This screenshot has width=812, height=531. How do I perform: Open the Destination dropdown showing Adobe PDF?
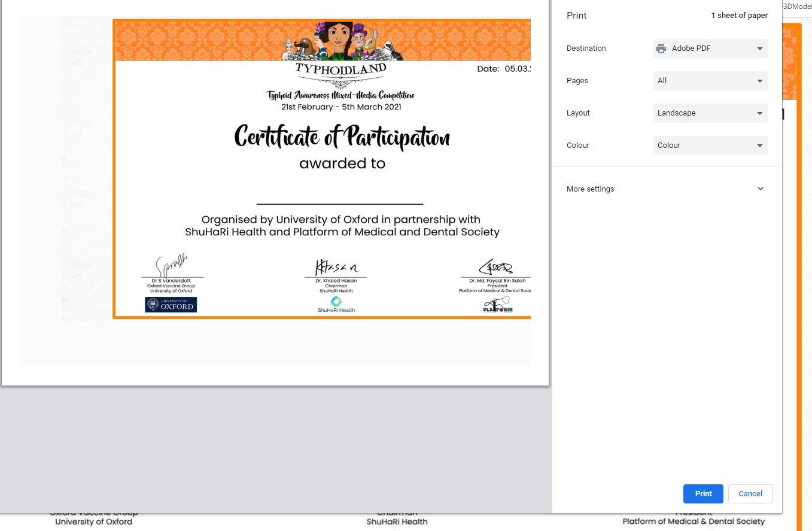[710, 48]
